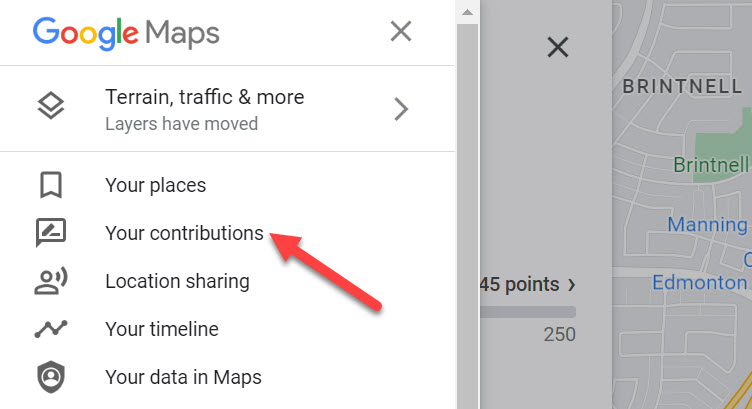Click the Brintnell park label on map
This screenshot has width=752, height=409.
(x=712, y=165)
